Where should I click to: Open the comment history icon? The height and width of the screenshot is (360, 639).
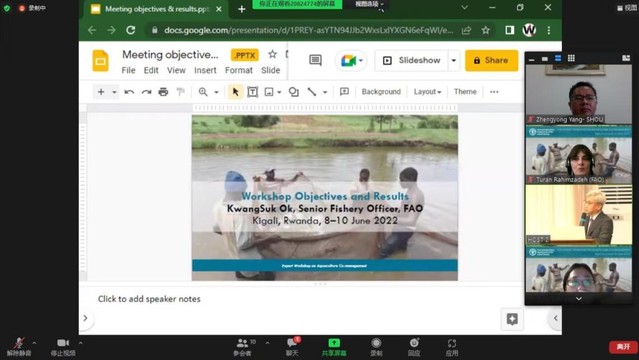click(315, 60)
